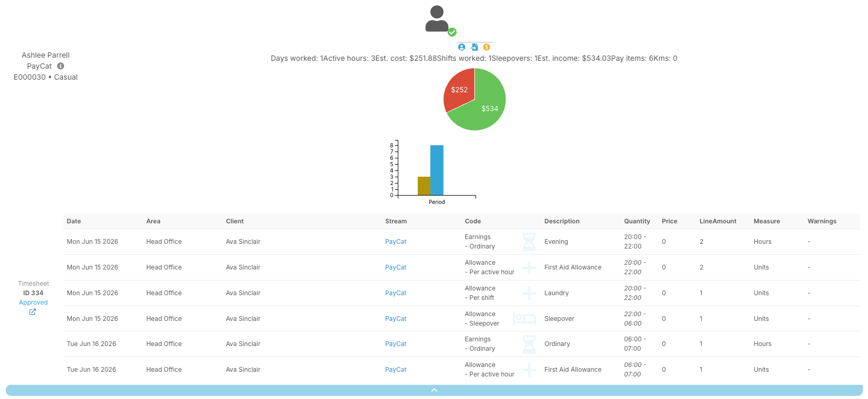This screenshot has height=399, width=868.
Task: Click the Code column header
Action: coord(473,221)
